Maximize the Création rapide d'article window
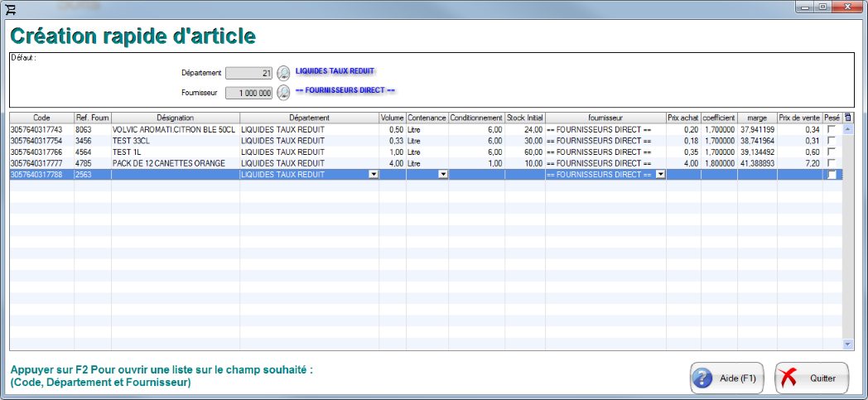Viewport: 868px width, 400px height. tap(822, 7)
